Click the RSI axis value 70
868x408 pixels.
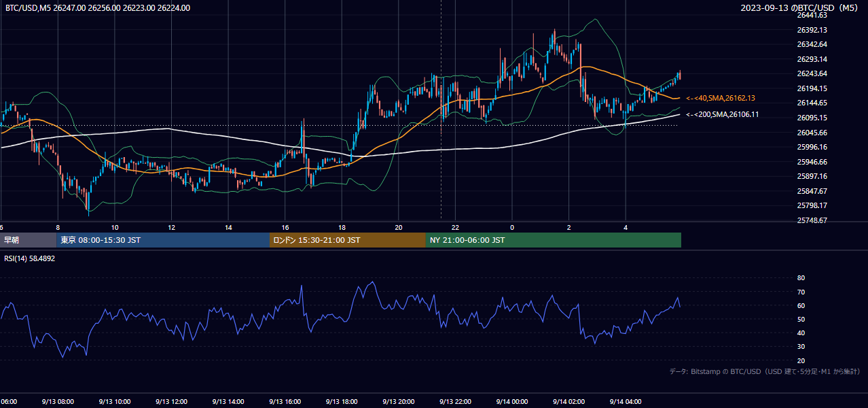click(801, 292)
